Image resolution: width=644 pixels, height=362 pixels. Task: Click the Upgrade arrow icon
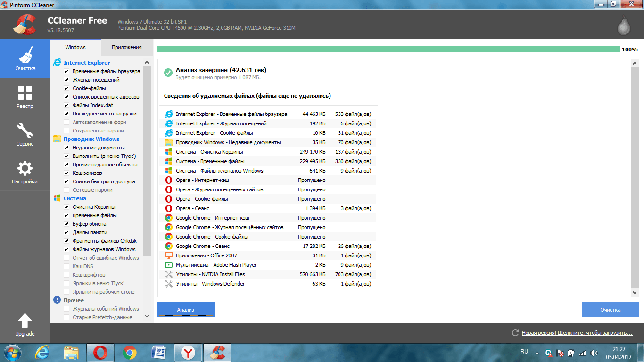pyautogui.click(x=25, y=321)
